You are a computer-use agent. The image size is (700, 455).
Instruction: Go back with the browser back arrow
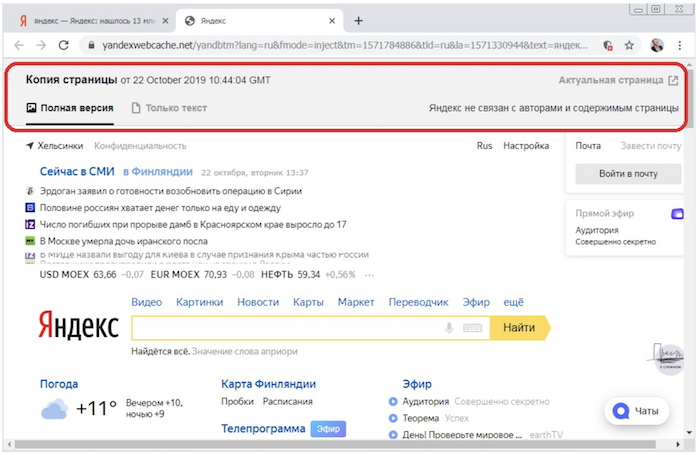(19, 45)
